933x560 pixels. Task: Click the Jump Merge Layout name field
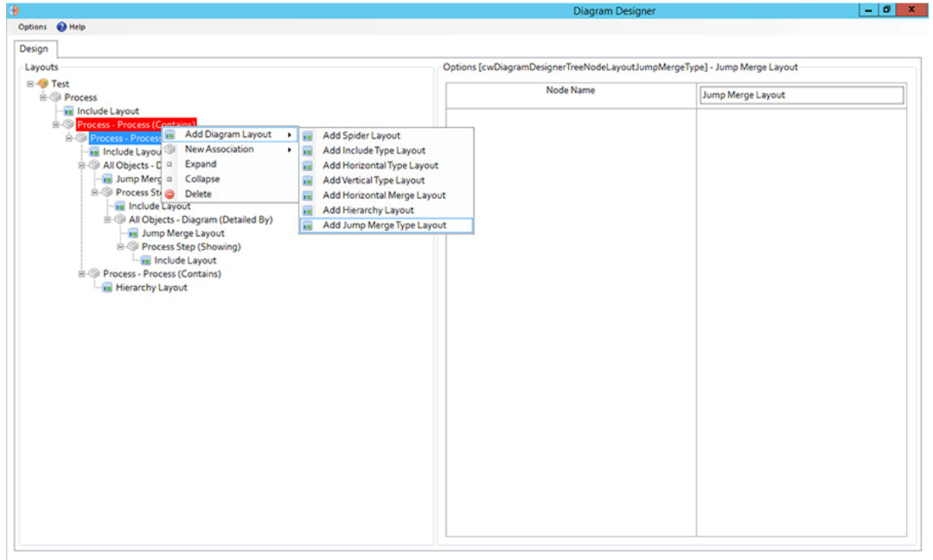801,95
